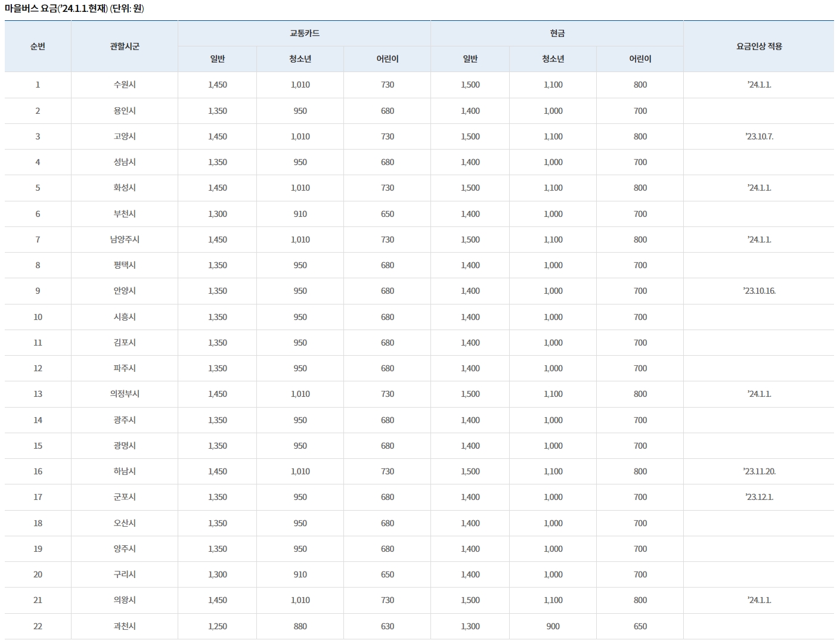
Task: Click row number 13
Action: click(38, 394)
